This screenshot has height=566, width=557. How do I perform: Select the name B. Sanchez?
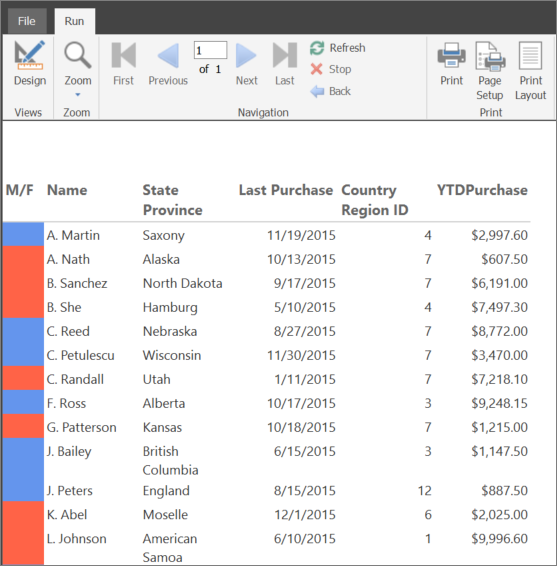coord(77,283)
